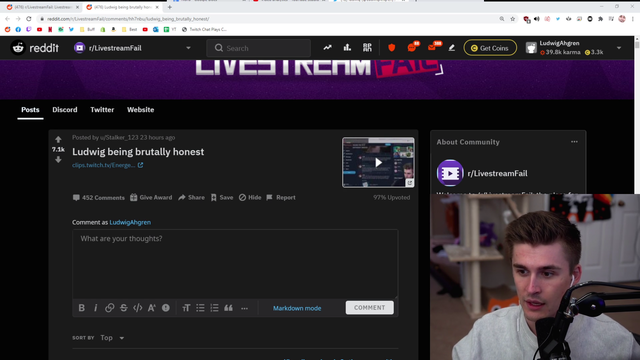
Task: Insert a link in comment editor
Action: pos(109,308)
